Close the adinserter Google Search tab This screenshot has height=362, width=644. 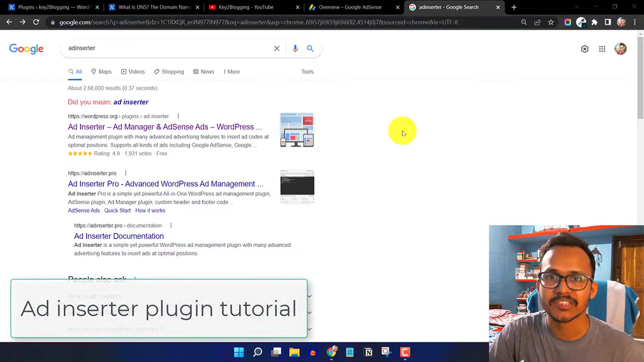click(498, 7)
